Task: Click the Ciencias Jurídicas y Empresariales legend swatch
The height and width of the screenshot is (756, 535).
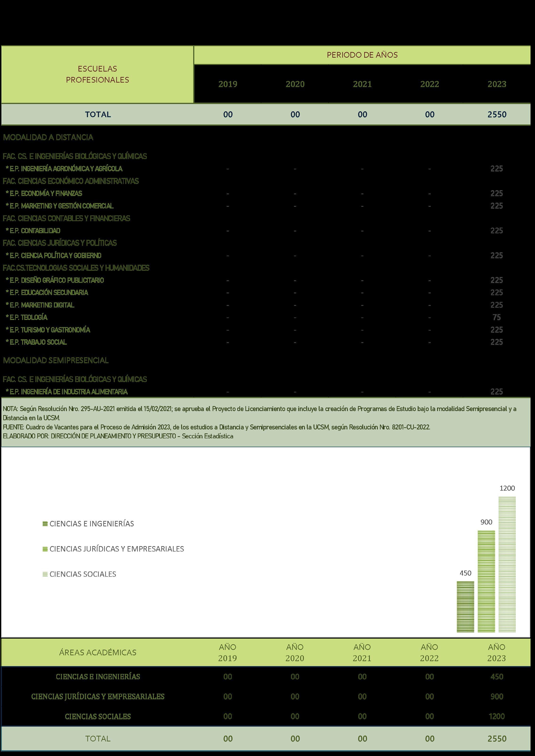Action: click(x=45, y=549)
